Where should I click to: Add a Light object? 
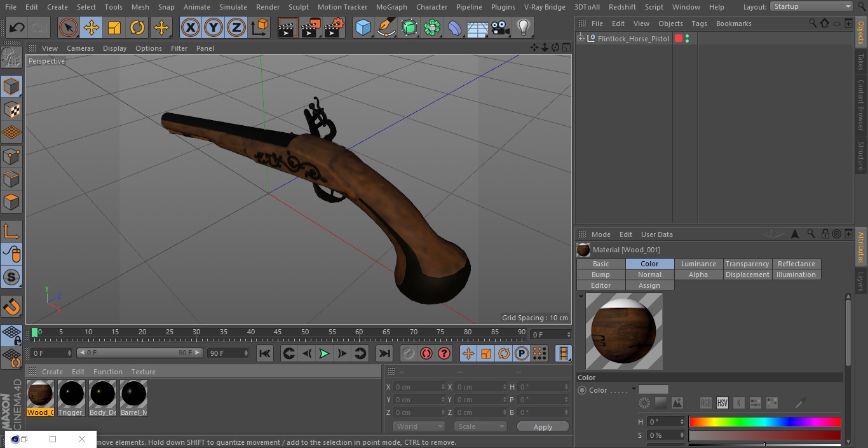(524, 28)
